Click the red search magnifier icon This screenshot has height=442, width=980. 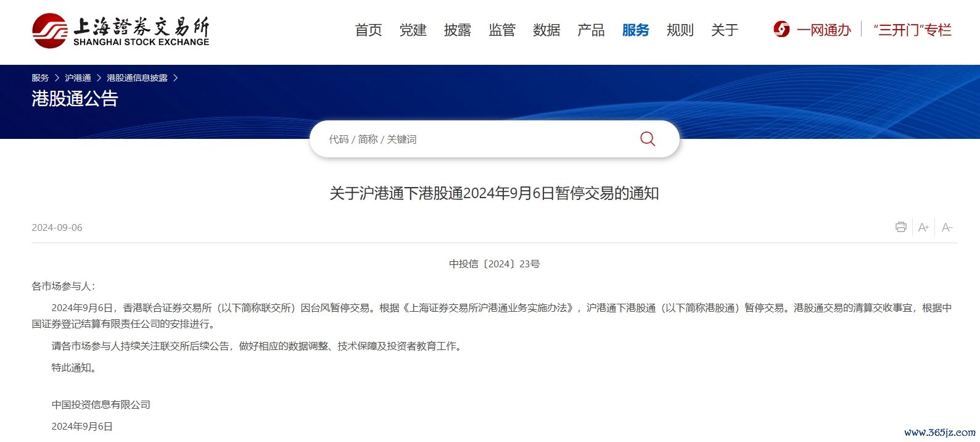pyautogui.click(x=647, y=139)
